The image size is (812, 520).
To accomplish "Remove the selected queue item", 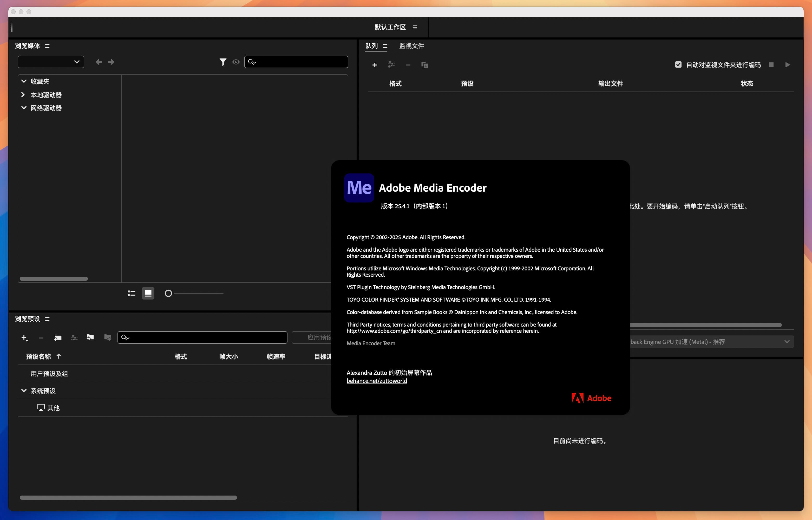I will [x=408, y=65].
